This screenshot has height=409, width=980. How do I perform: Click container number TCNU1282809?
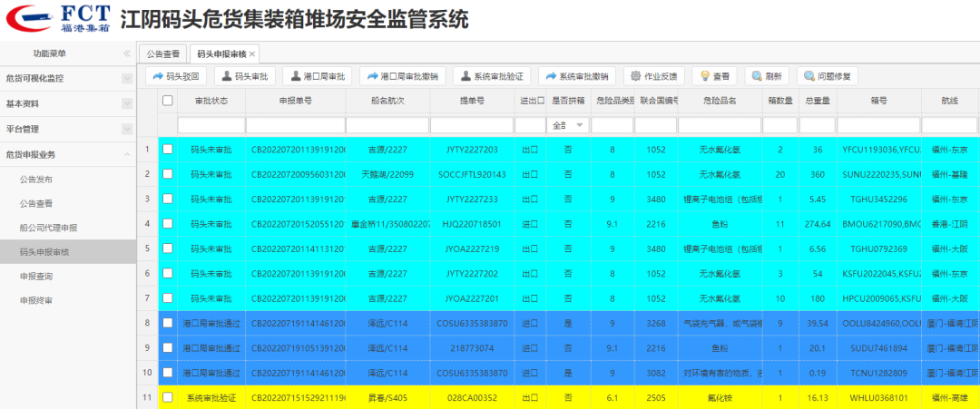point(879,373)
